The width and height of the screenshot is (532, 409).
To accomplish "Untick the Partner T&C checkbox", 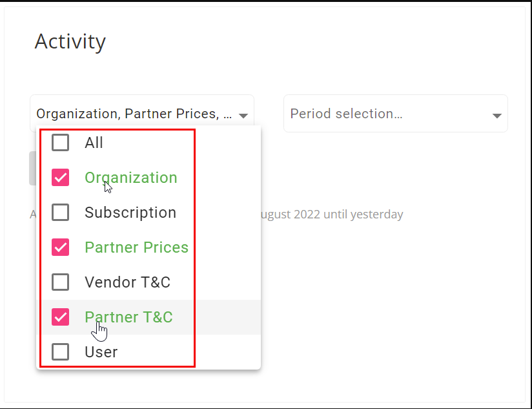I will click(x=61, y=317).
